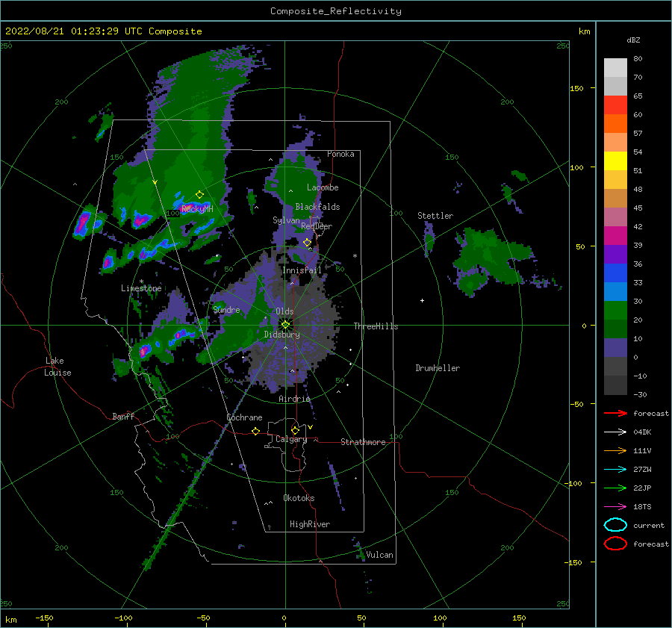Select the yellow diamond marker above RockyMH

(x=199, y=195)
